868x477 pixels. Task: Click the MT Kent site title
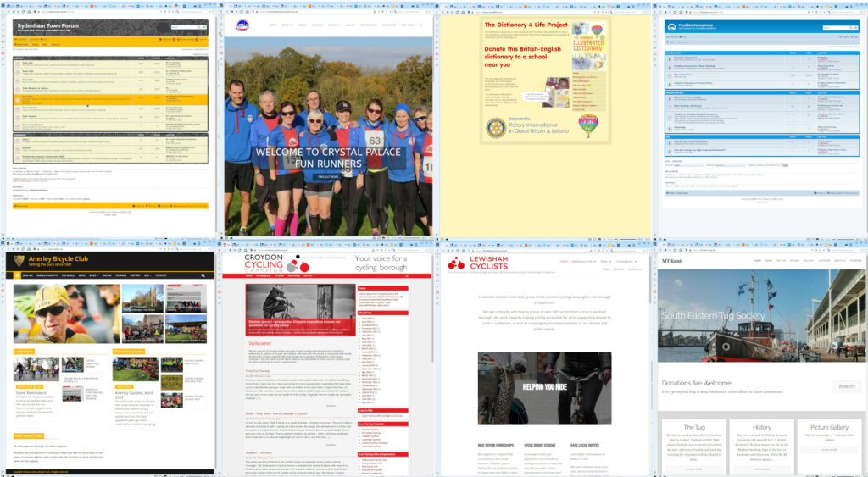tap(671, 261)
